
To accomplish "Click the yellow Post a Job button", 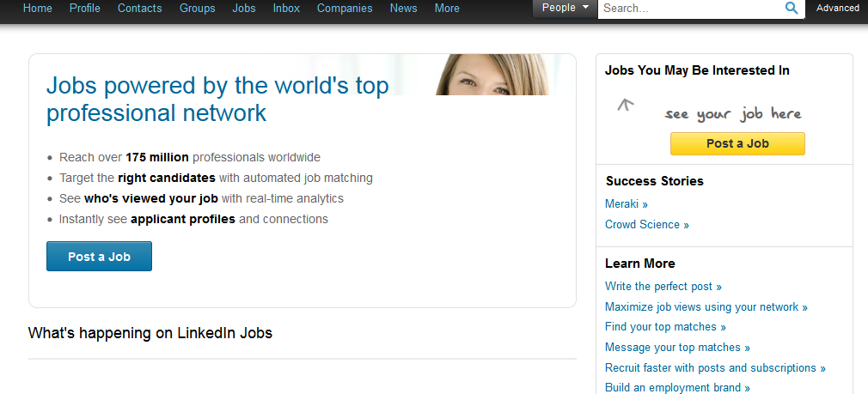I will (737, 143).
